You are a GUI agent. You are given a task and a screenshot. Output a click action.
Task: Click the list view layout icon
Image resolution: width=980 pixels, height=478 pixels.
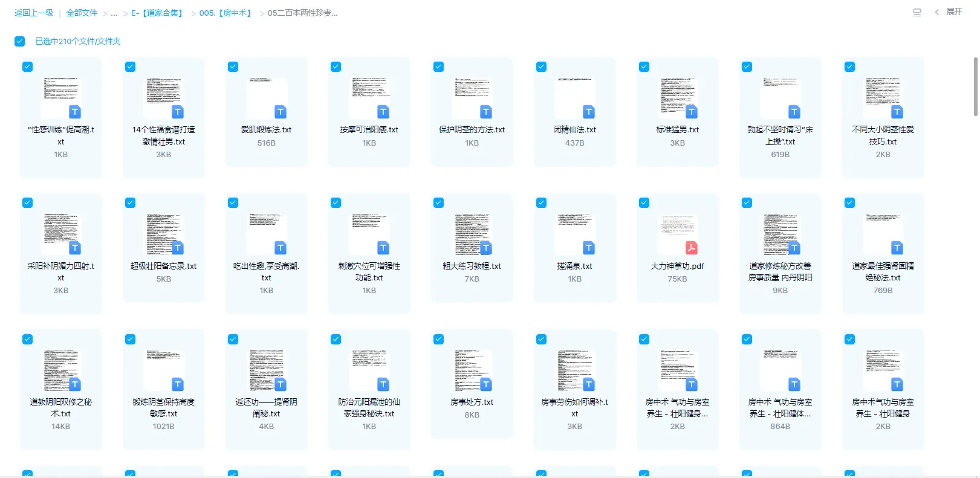917,12
